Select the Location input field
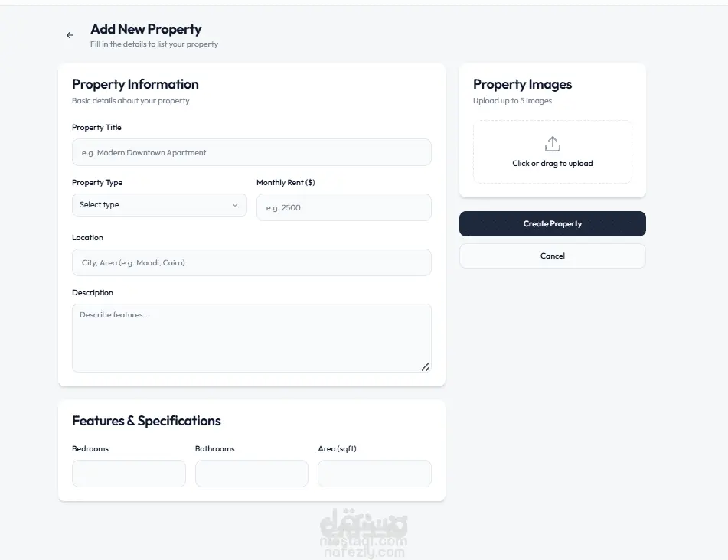The width and height of the screenshot is (728, 560). [x=251, y=262]
